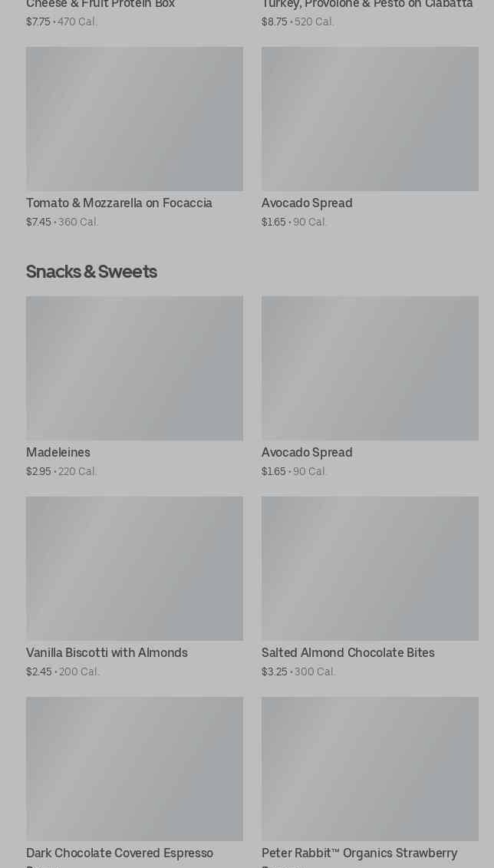
Task: Select Avocado Spread title priced beside Focaccia
Action: click(x=307, y=203)
